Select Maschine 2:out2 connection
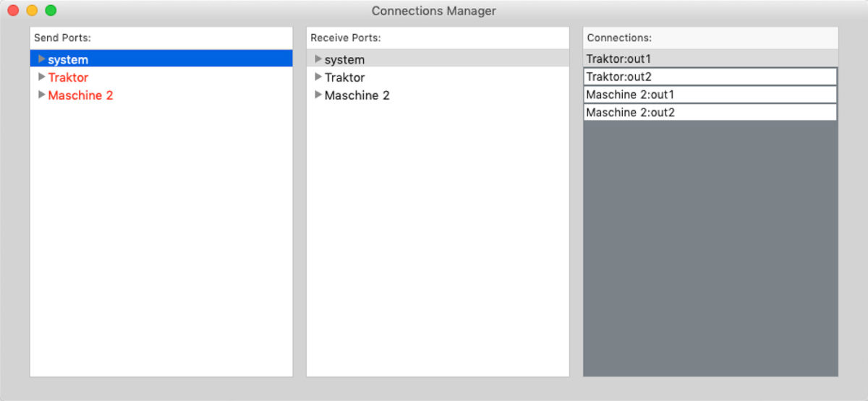The height and width of the screenshot is (401, 868). tap(710, 113)
